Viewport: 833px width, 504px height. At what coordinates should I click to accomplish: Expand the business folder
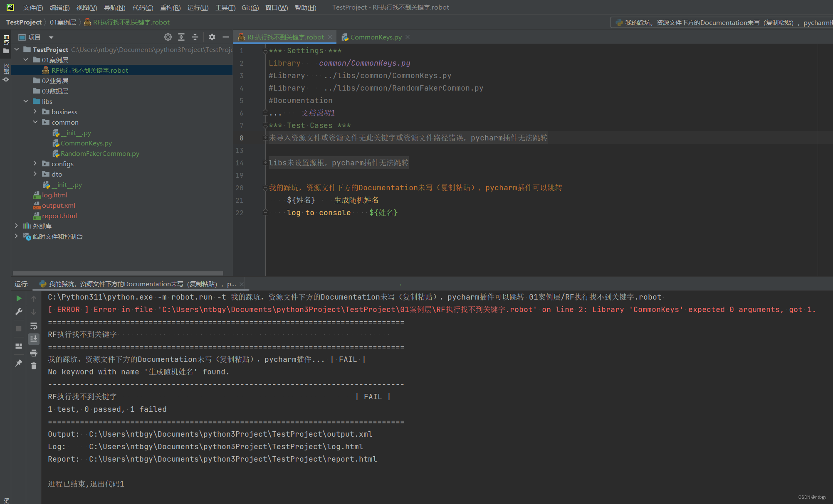[x=35, y=112]
